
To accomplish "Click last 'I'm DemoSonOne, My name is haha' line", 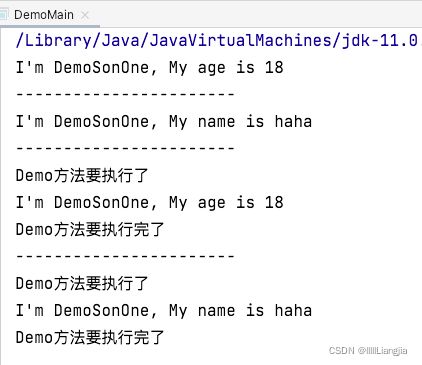I will pyautogui.click(x=164, y=311).
